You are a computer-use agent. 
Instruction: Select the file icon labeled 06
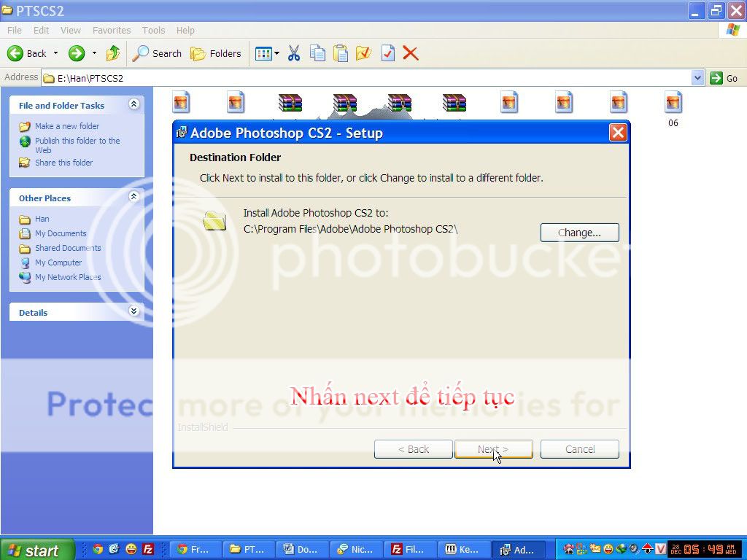point(673,109)
